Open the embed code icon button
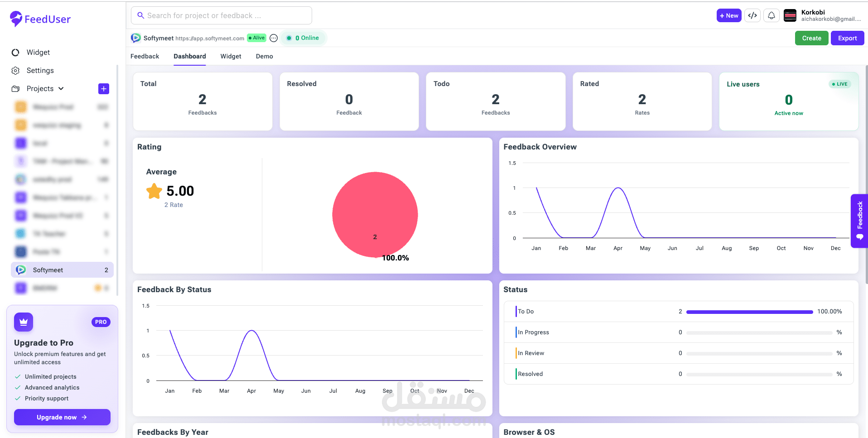The width and height of the screenshot is (868, 438). 752,15
